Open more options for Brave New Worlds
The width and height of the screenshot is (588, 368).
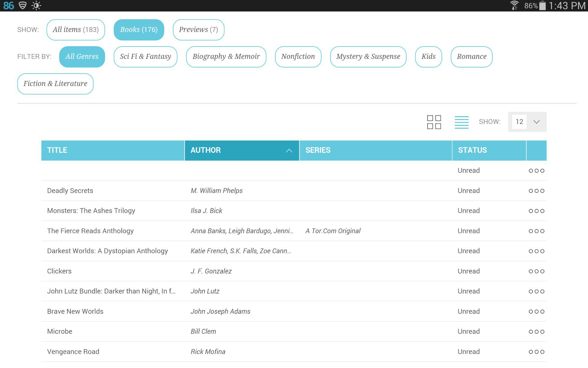[x=536, y=311]
